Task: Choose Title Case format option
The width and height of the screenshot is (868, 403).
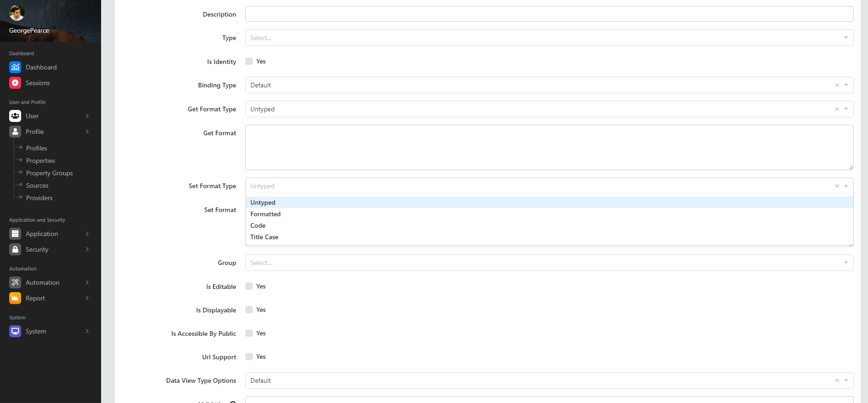Action: coord(549,237)
